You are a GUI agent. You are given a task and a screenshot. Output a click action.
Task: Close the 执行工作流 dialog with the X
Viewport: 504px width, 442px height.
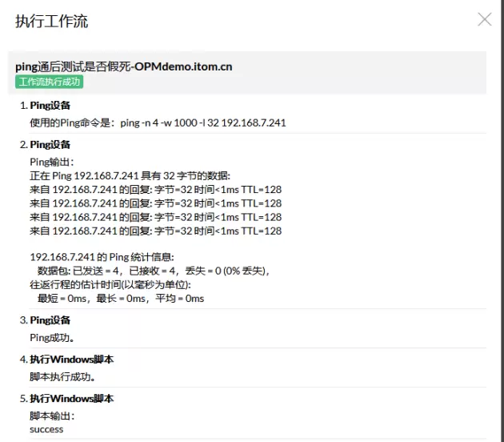click(484, 20)
